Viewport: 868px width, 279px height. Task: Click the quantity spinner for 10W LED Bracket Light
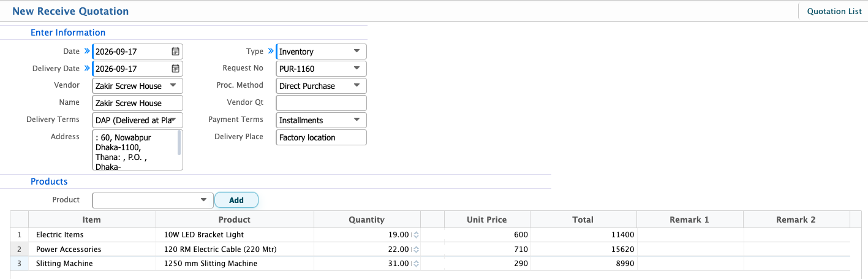416,235
